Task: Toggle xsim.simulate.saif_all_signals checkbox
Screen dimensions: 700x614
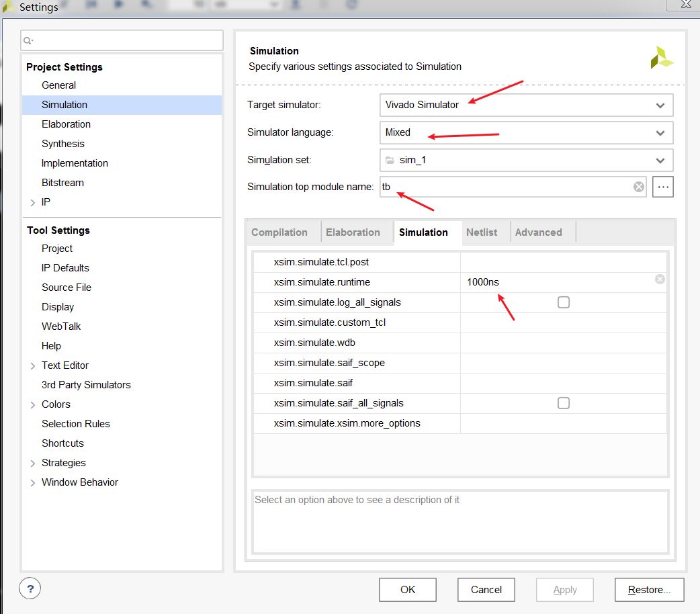Action: tap(564, 403)
